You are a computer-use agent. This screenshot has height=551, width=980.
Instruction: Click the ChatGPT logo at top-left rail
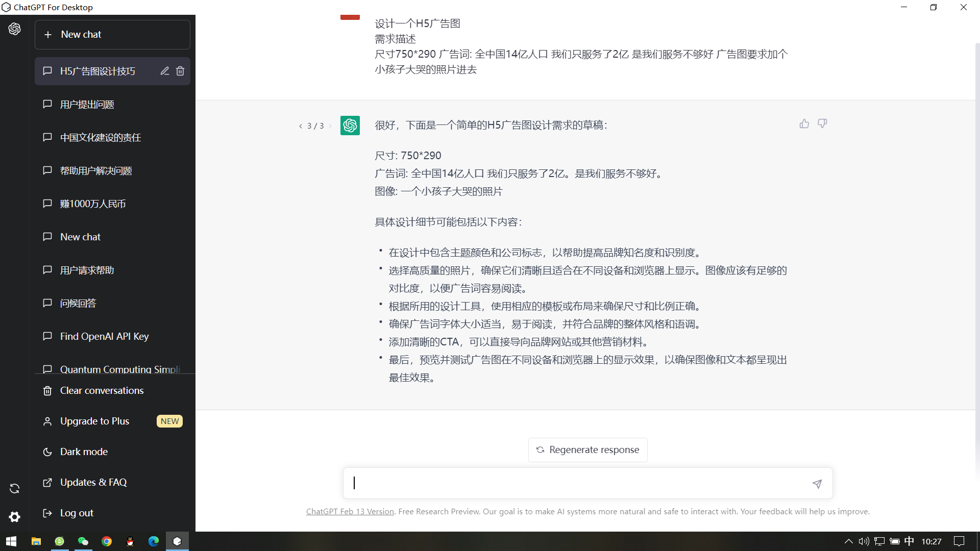click(x=14, y=29)
